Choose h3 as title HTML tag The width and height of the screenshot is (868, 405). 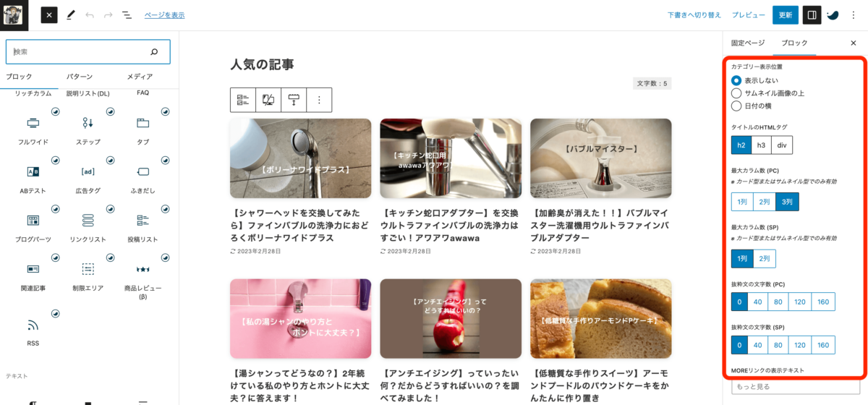tap(761, 145)
